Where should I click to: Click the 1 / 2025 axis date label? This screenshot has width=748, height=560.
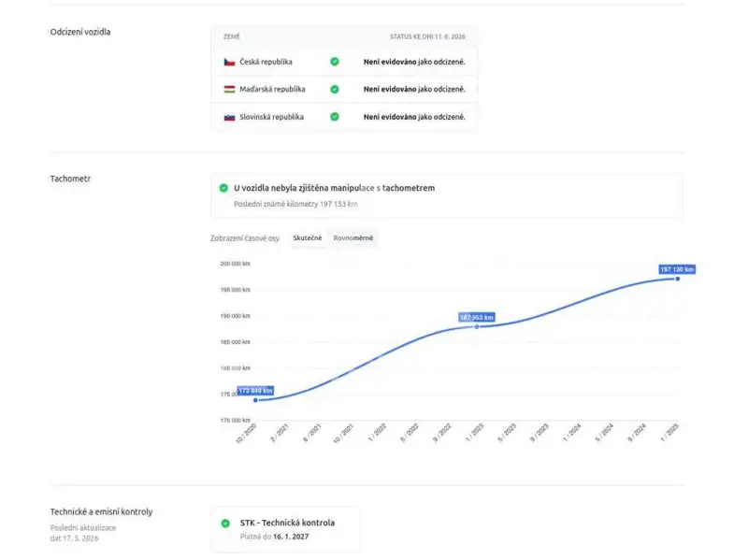tap(669, 432)
